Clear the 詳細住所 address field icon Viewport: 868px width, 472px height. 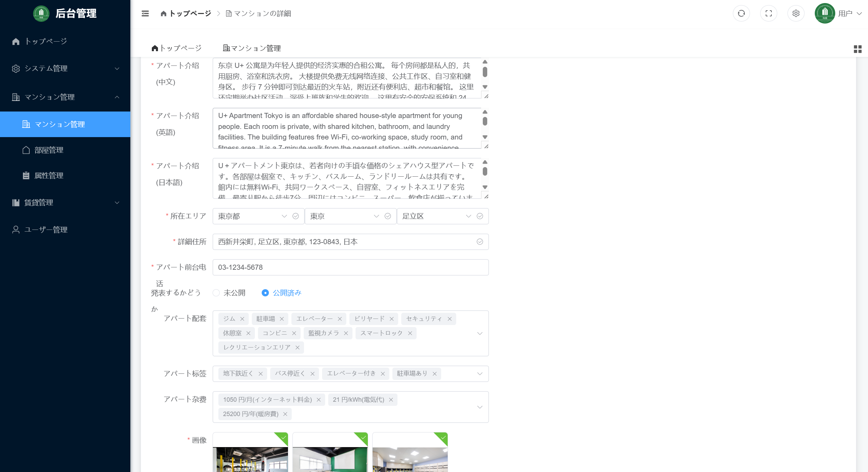coord(480,242)
